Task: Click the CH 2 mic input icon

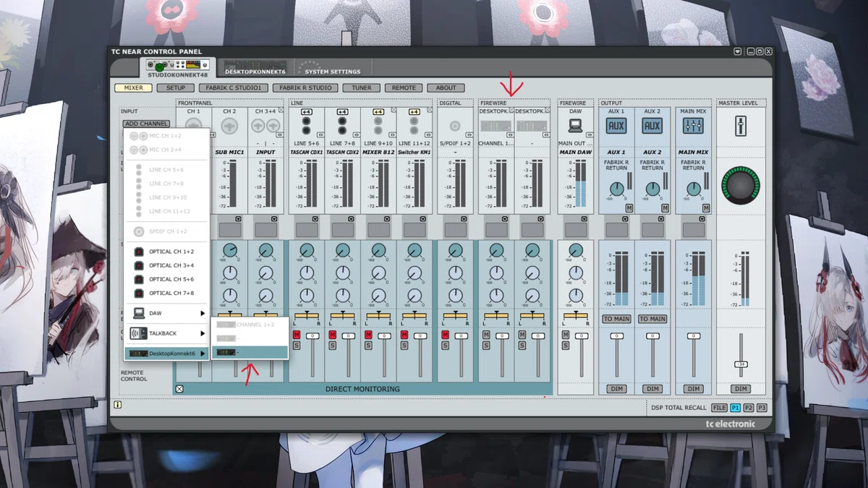Action: tap(230, 126)
